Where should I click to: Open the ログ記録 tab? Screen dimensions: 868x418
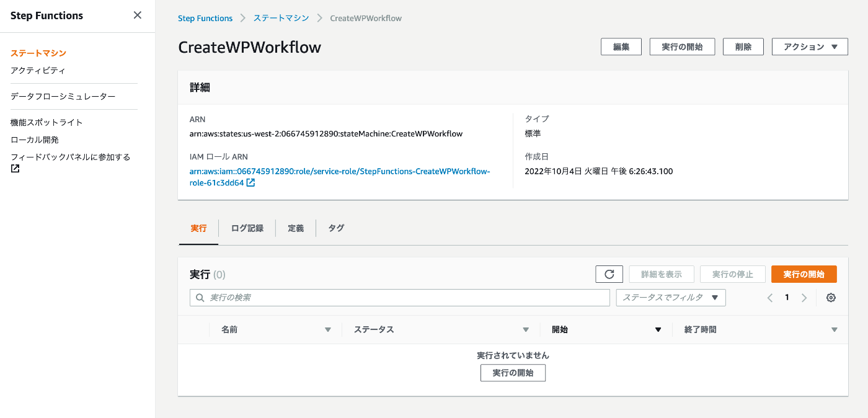(247, 228)
